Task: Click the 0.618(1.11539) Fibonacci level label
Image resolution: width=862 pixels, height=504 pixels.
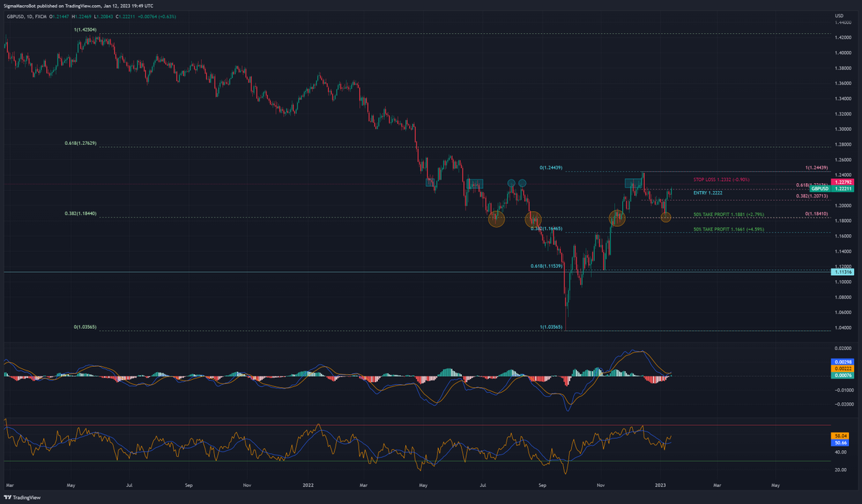Action: click(x=546, y=266)
